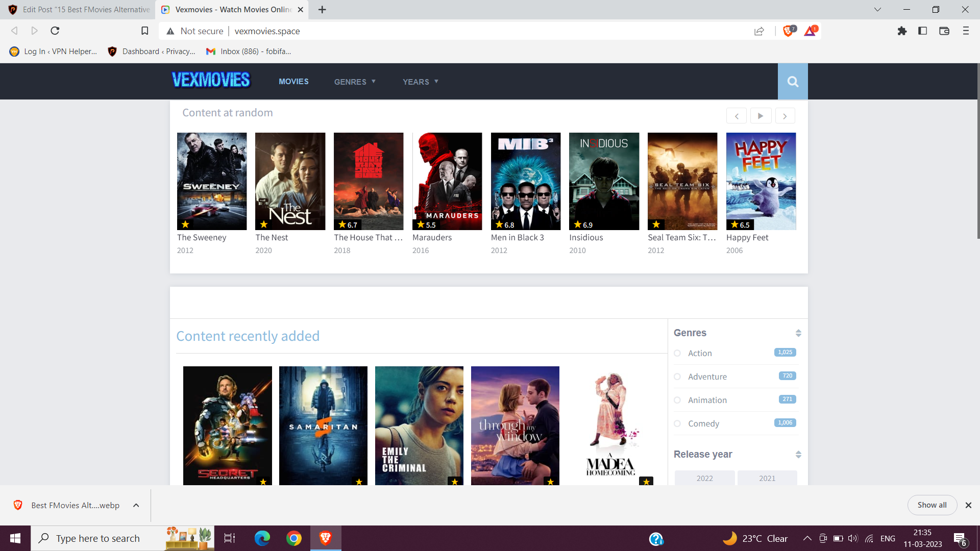Filter by release year 2021
Viewport: 980px width, 551px height.
click(767, 478)
